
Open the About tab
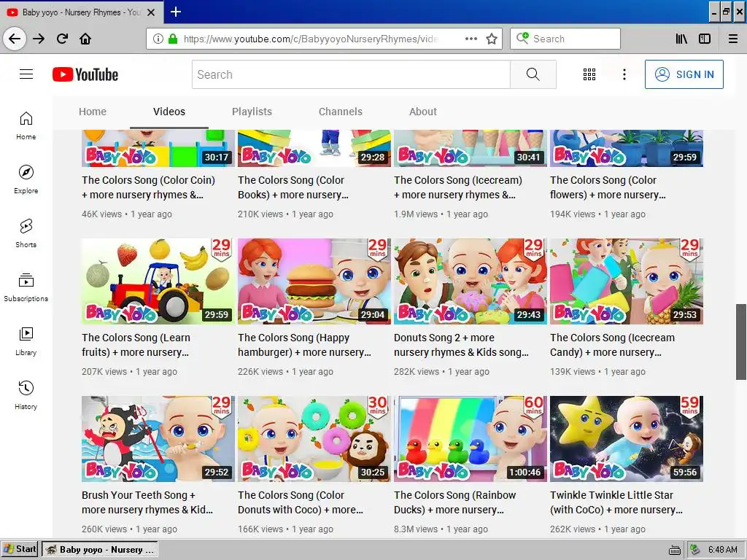click(423, 112)
